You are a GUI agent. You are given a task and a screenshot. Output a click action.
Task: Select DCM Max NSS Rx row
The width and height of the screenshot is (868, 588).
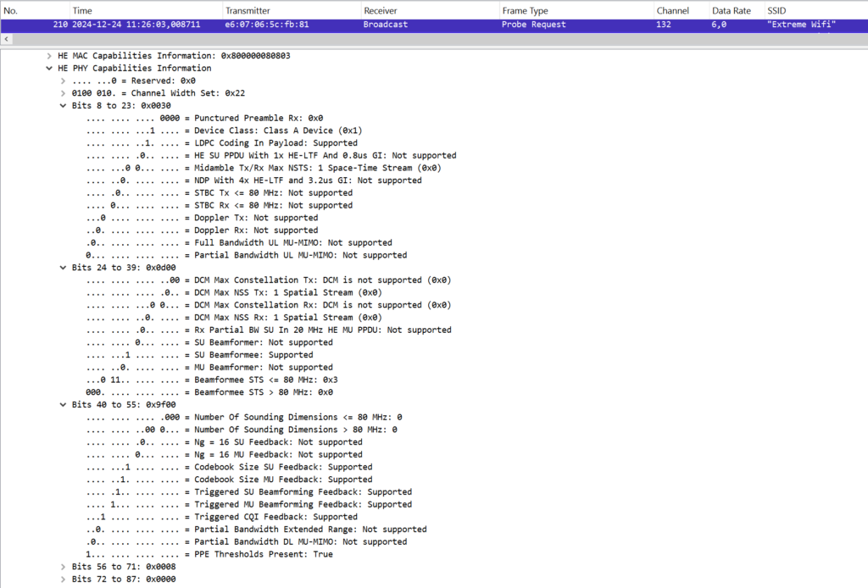point(234,318)
